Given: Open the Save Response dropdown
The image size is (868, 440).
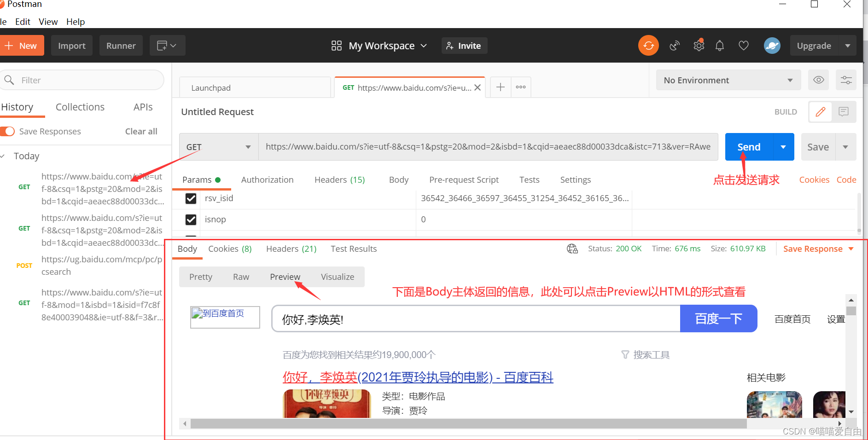Looking at the screenshot, I should [x=818, y=249].
